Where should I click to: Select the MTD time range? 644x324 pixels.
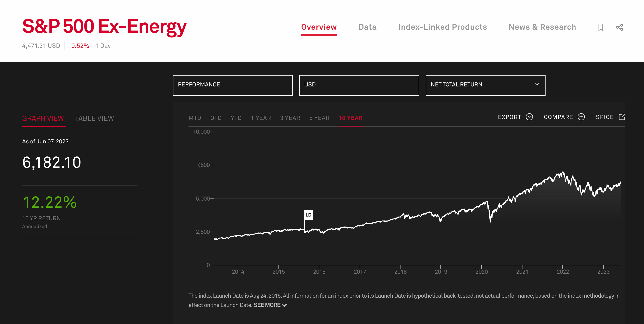tap(195, 118)
